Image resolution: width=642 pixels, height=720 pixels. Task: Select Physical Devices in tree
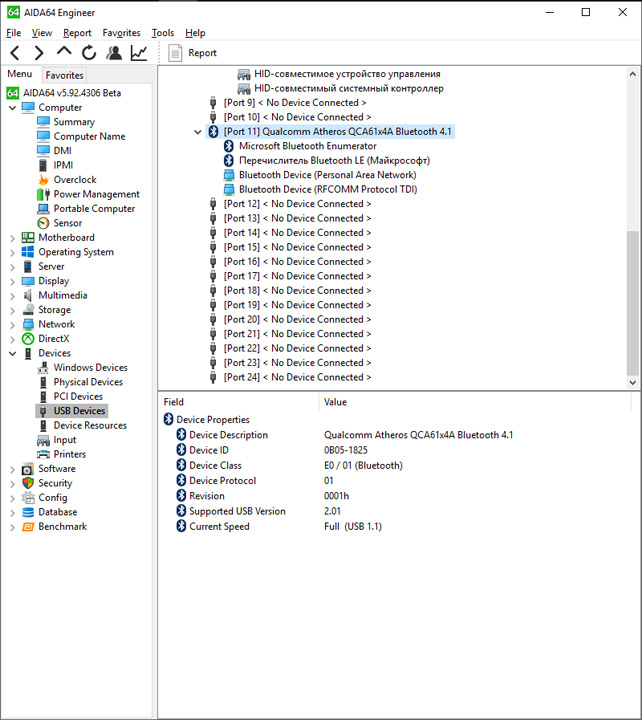(88, 382)
